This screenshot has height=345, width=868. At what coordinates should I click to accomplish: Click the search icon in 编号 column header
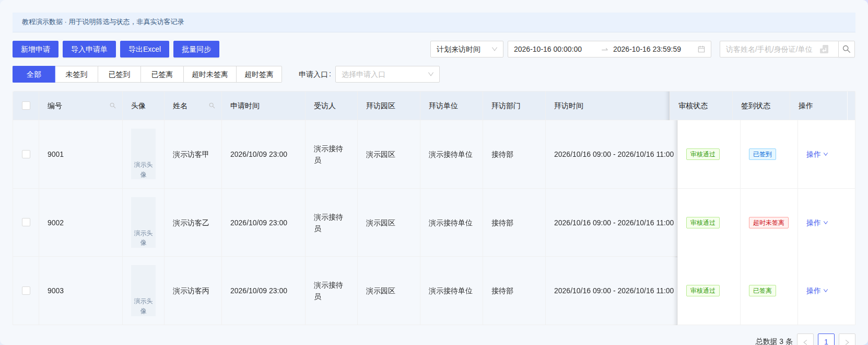coord(112,106)
